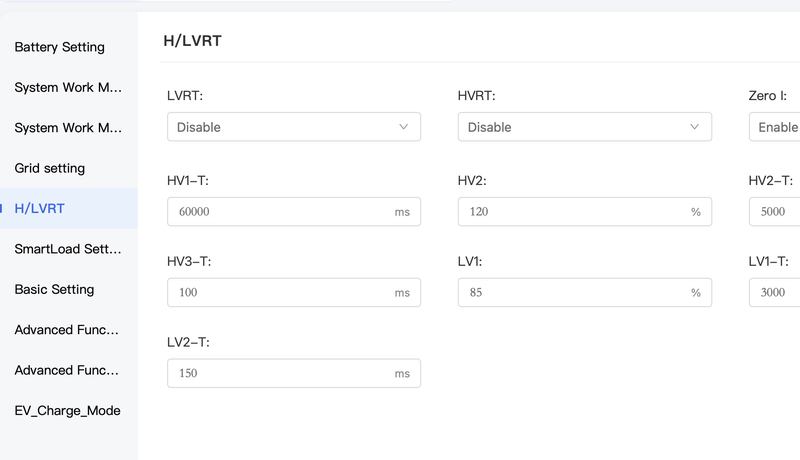The height and width of the screenshot is (460, 800).
Task: Open the Zero I Enable dropdown
Action: pos(774,127)
